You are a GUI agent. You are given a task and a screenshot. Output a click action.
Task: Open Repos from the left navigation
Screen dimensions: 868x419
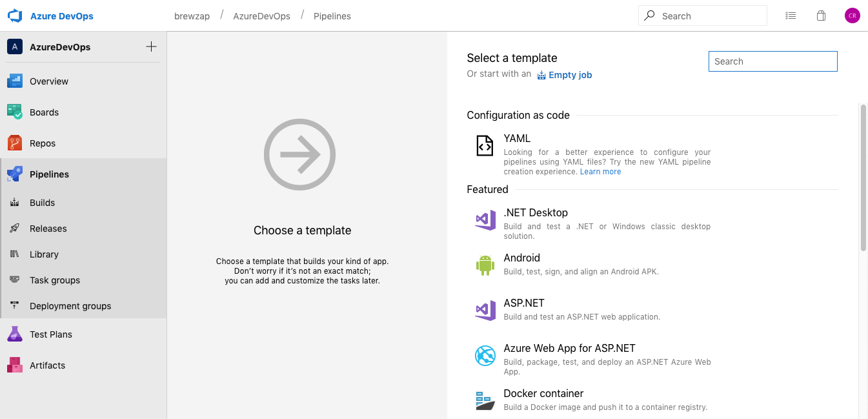coord(43,143)
